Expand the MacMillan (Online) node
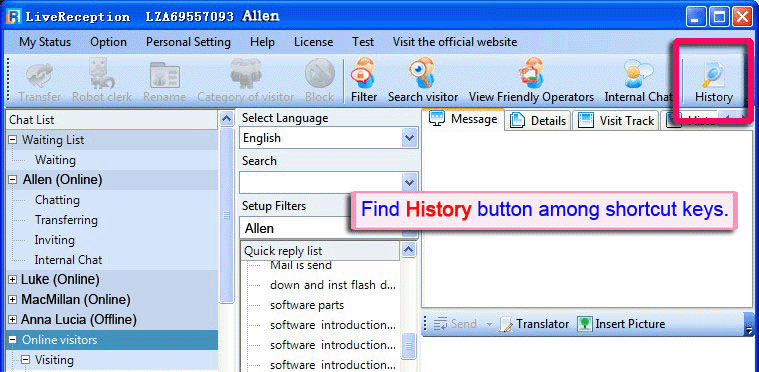The width and height of the screenshot is (759, 372). tap(13, 300)
